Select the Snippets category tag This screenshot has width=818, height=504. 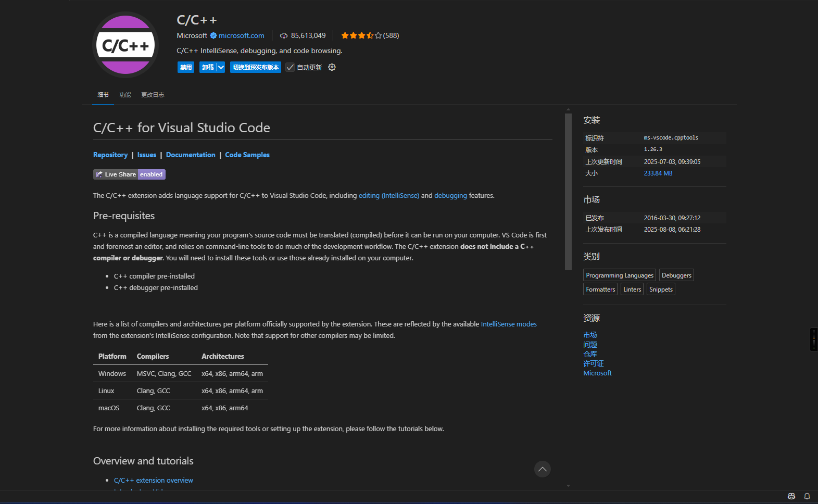click(661, 289)
